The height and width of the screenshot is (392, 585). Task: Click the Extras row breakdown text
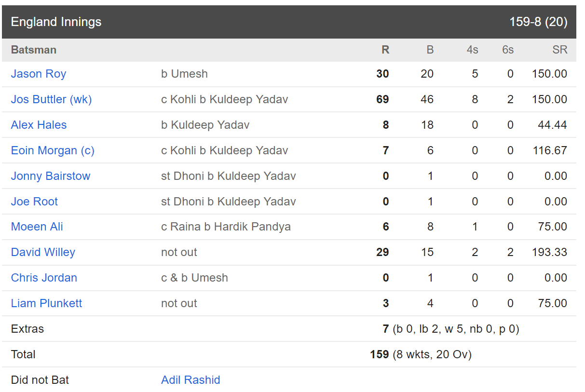click(451, 329)
